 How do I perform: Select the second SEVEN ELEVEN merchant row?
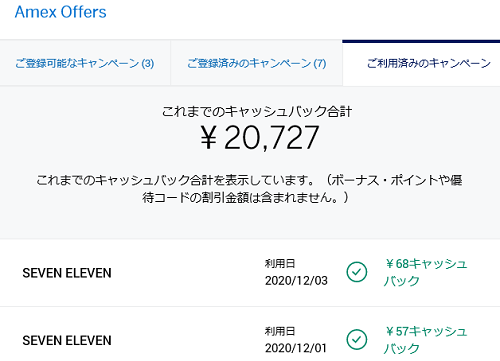click(250, 334)
